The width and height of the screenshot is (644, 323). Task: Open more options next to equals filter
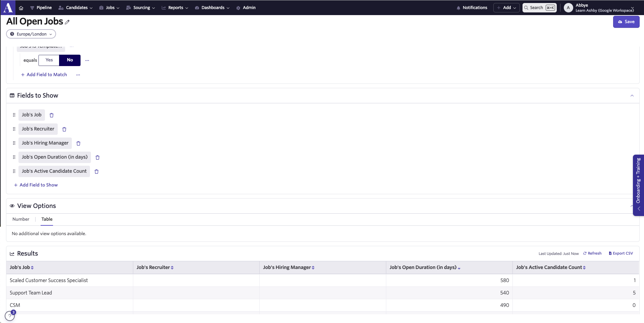click(87, 60)
